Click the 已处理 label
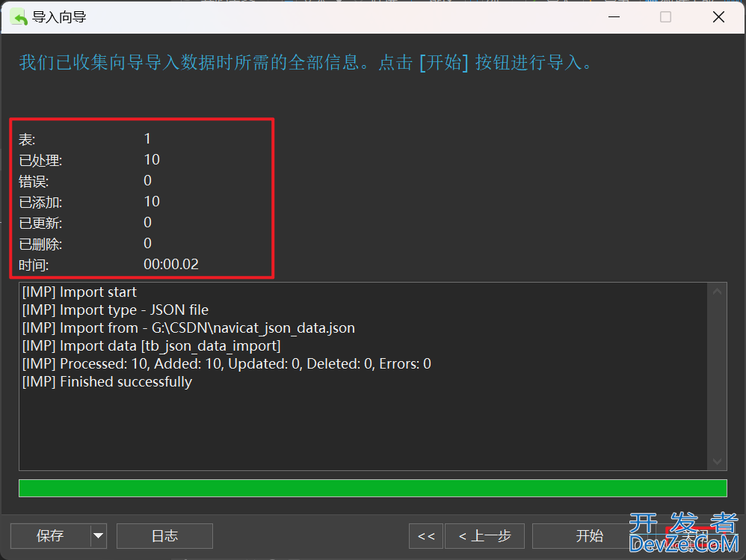This screenshot has width=746, height=560. coord(40,160)
